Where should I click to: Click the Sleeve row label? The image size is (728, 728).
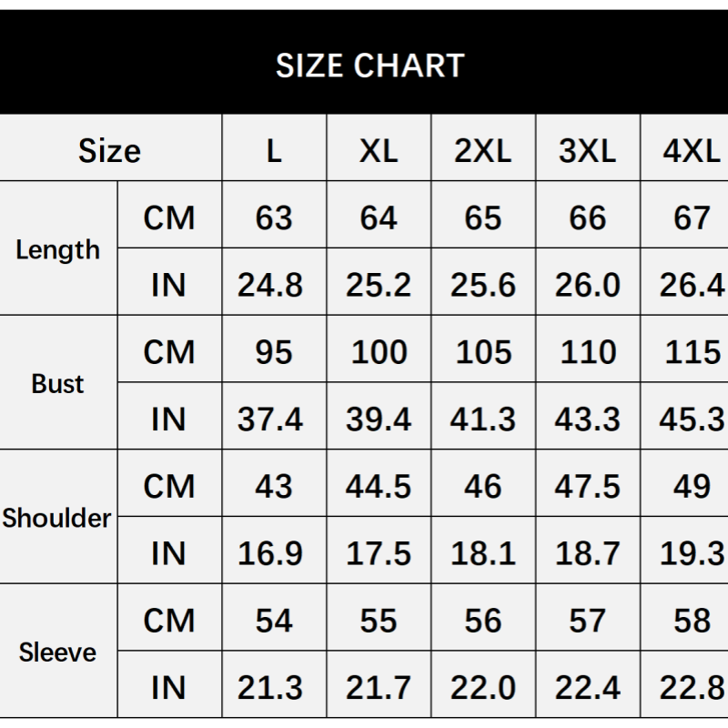click(58, 652)
